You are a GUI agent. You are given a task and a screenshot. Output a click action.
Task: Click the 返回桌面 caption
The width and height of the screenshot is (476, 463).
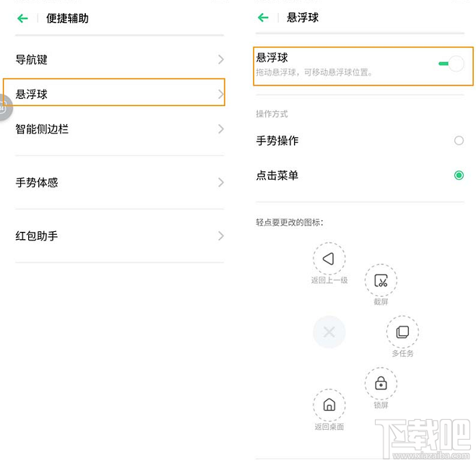pos(329,427)
